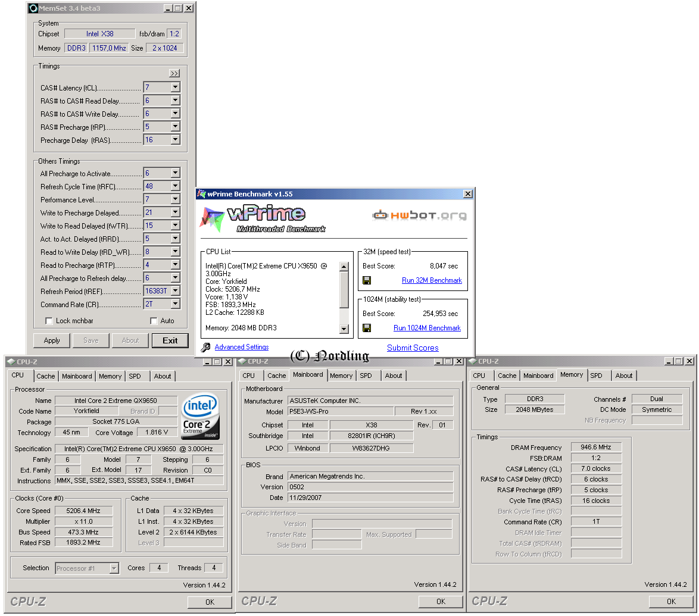
Task: Click the BIOS Version 0502 field
Action: coord(370,487)
